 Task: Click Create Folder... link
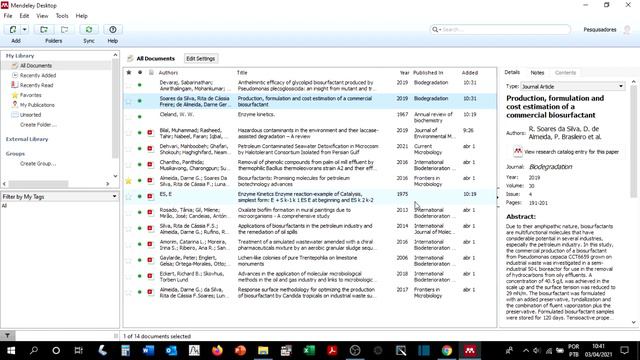coord(38,124)
